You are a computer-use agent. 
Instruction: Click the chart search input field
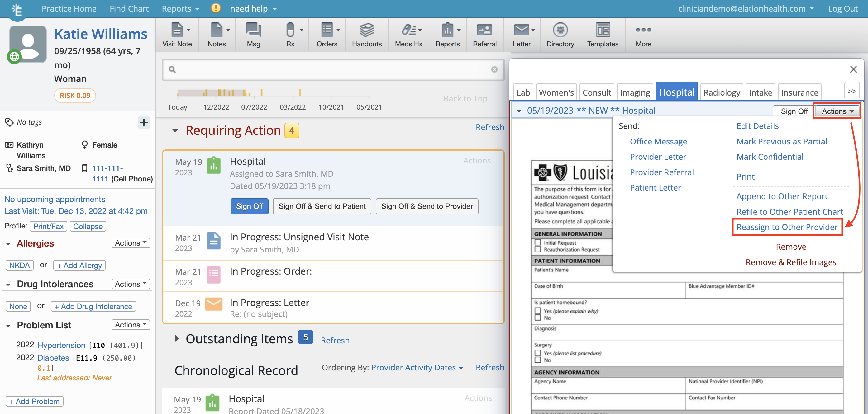[332, 70]
